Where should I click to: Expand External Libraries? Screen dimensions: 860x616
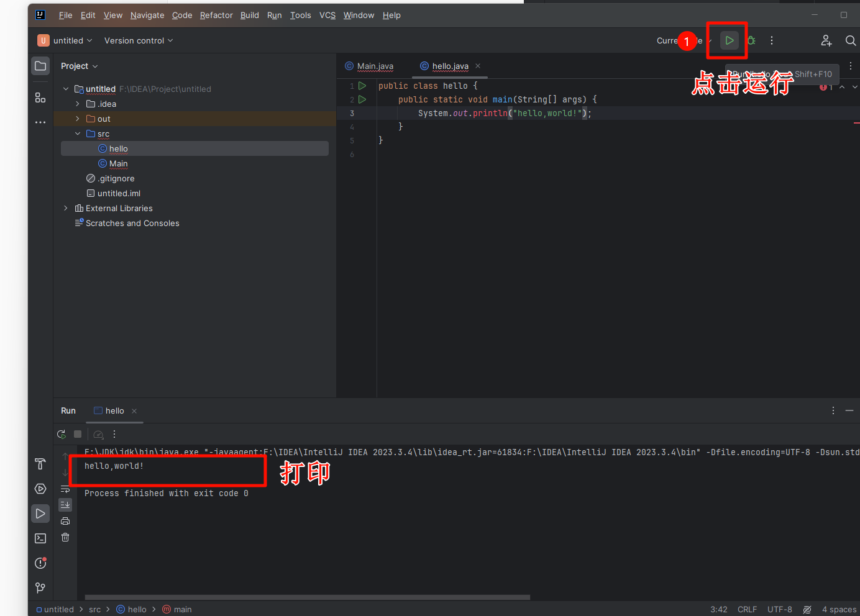point(66,208)
